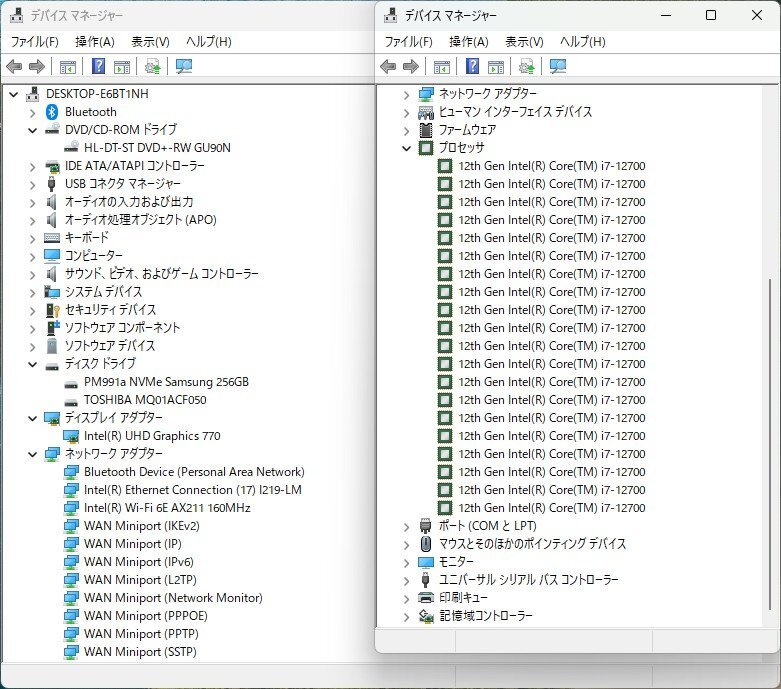Expand the 印刷キュー node
781x689 pixels.
tap(406, 599)
